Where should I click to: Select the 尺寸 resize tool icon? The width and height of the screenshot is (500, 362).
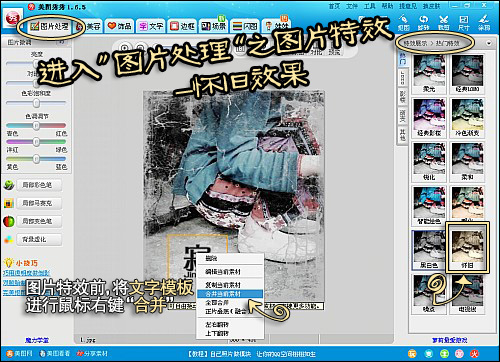[464, 23]
